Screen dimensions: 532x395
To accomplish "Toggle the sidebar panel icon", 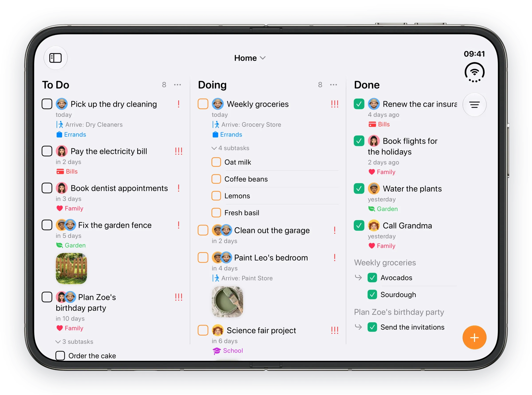I will 55,58.
